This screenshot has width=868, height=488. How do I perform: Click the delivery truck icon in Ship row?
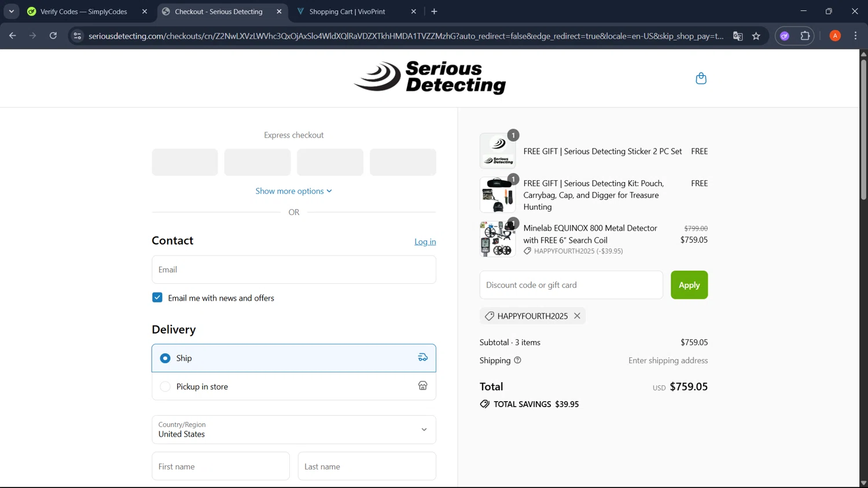tap(422, 357)
